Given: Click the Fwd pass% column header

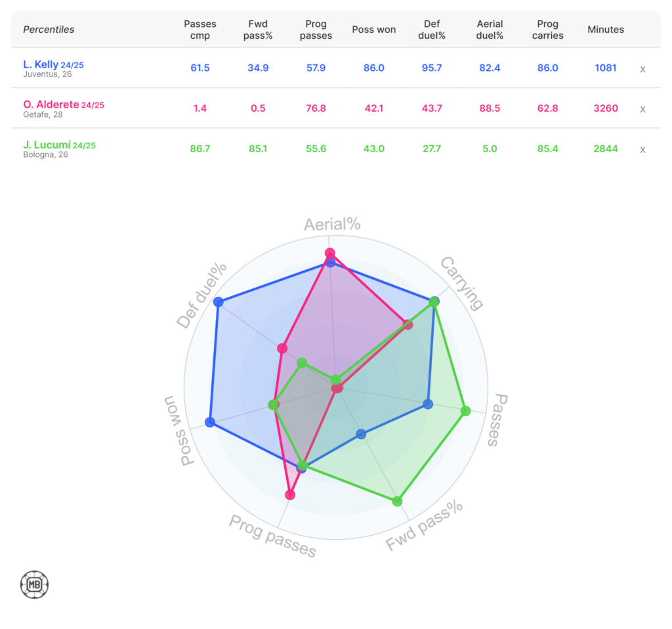Looking at the screenshot, I should (258, 30).
